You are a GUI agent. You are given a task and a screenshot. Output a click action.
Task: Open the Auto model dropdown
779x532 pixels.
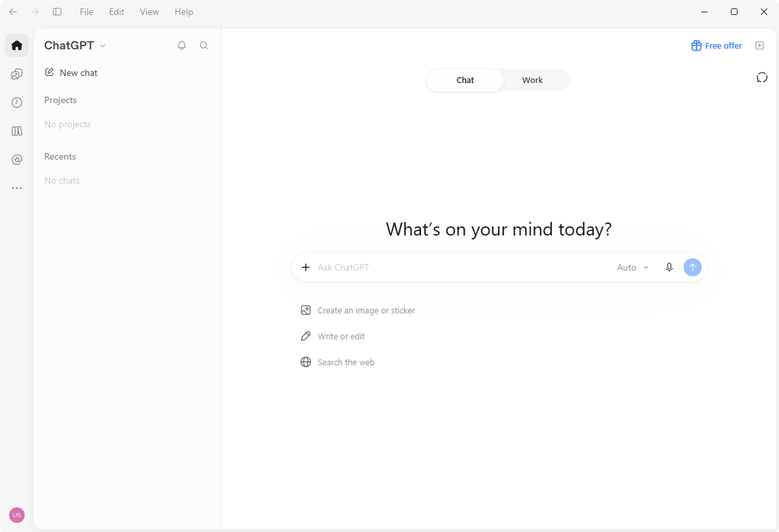[633, 267]
